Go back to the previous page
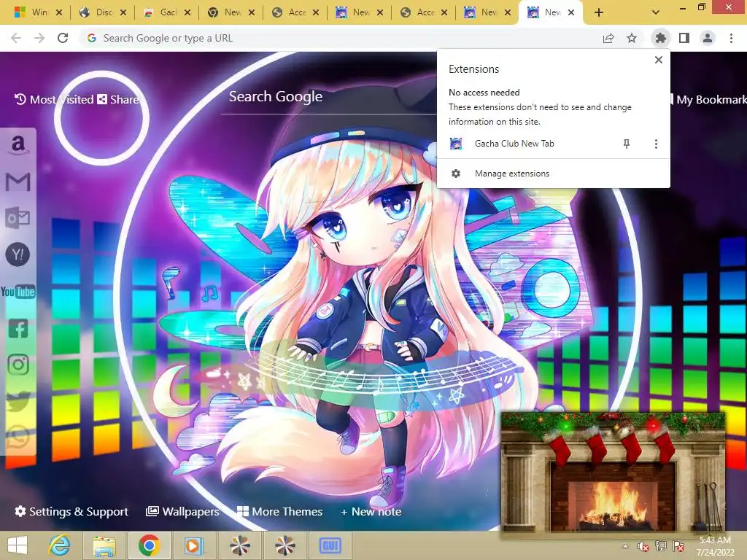 pos(16,38)
